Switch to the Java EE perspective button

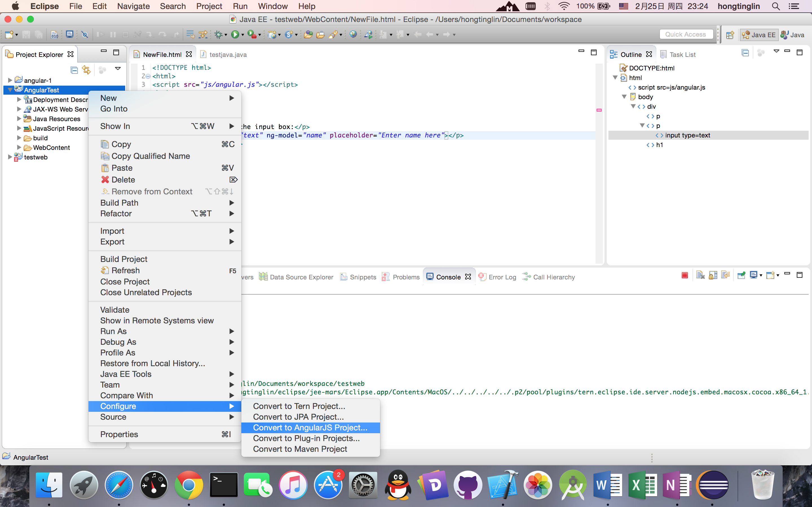759,35
